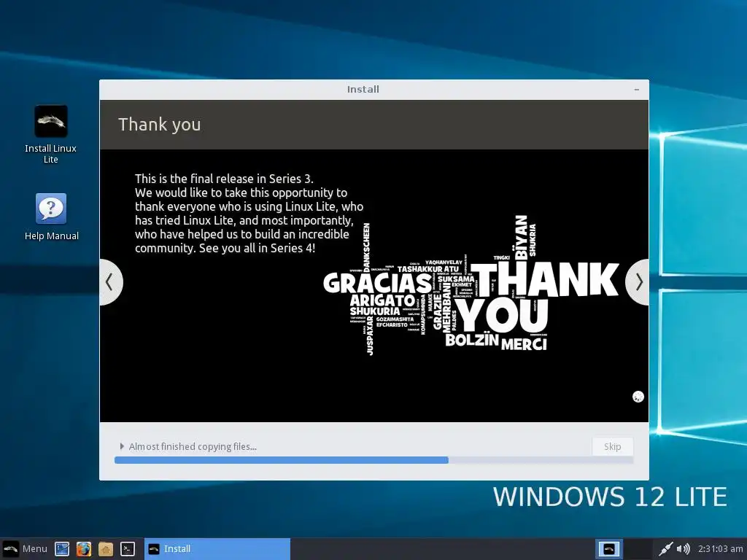Click the 'Almost finished copying files...' status text

(x=193, y=447)
